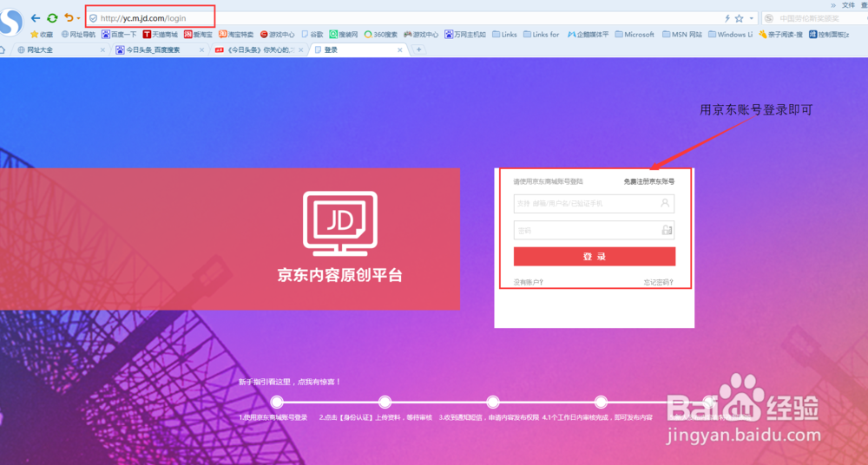The width and height of the screenshot is (868, 465).
Task: Open 收藏 favorites star button
Action: [x=42, y=35]
